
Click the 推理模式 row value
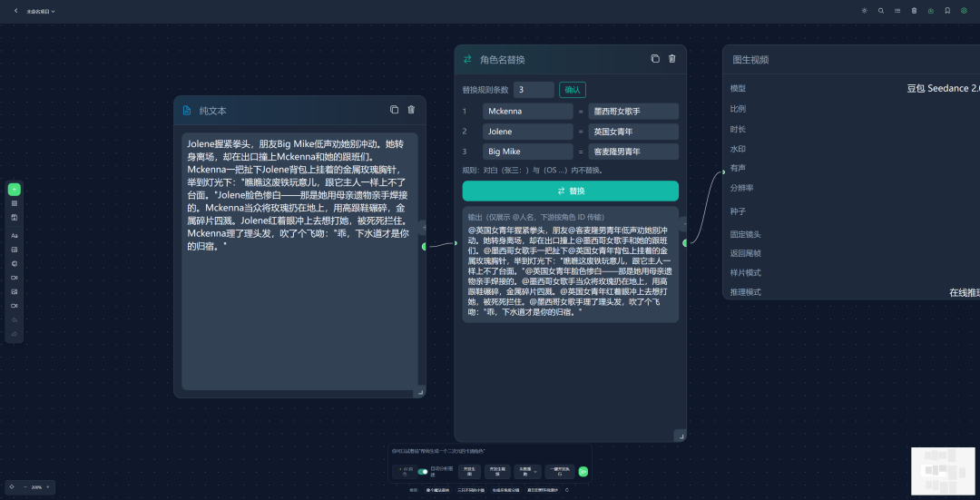(965, 292)
